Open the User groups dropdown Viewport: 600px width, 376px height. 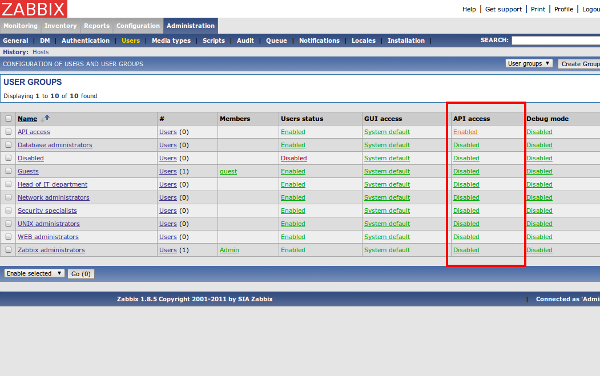click(x=529, y=63)
